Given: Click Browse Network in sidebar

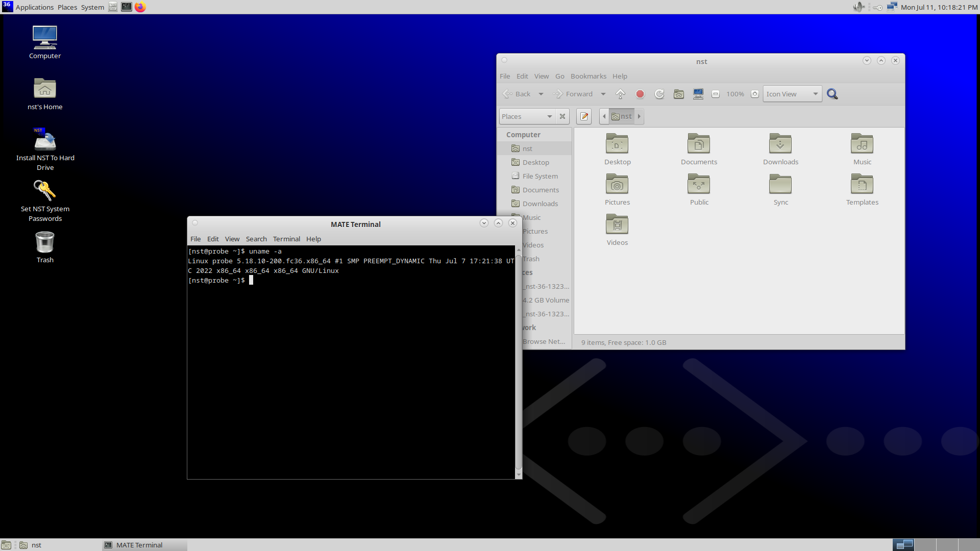Looking at the screenshot, I should point(546,341).
